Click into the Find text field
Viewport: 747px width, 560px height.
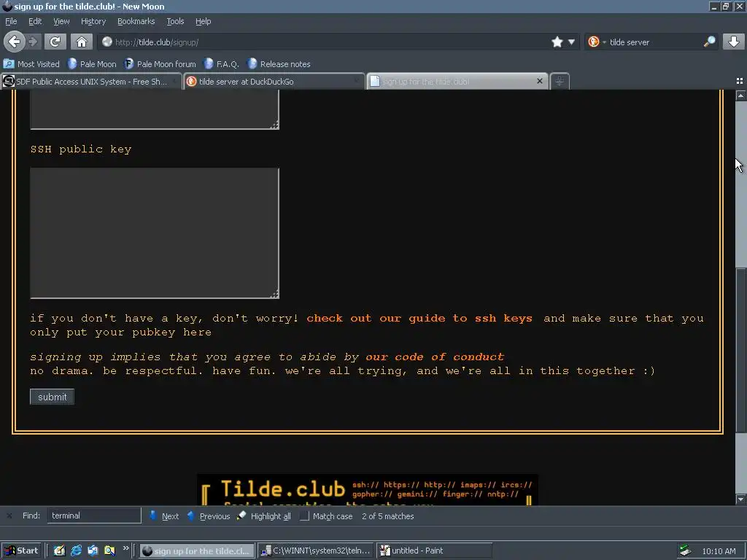pos(94,516)
